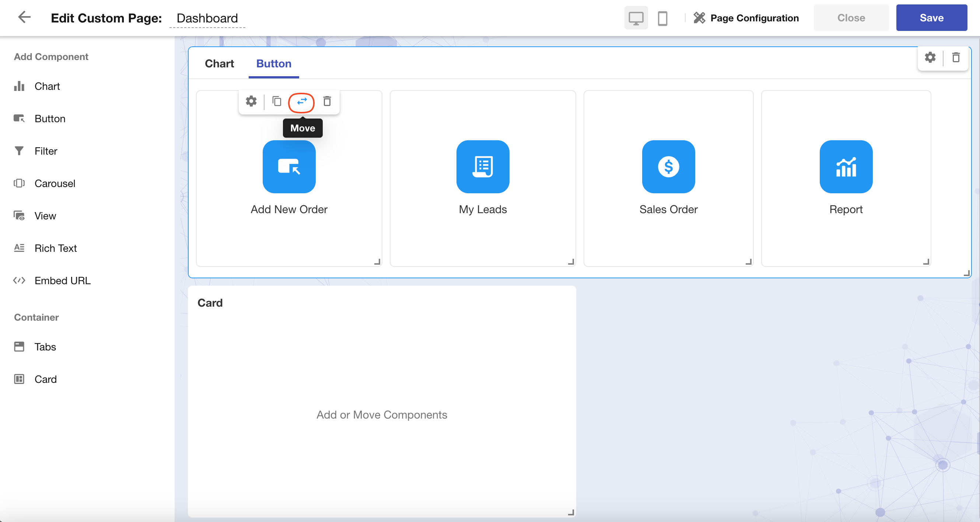Switch to mobile view icon
The image size is (980, 522).
tap(662, 18)
